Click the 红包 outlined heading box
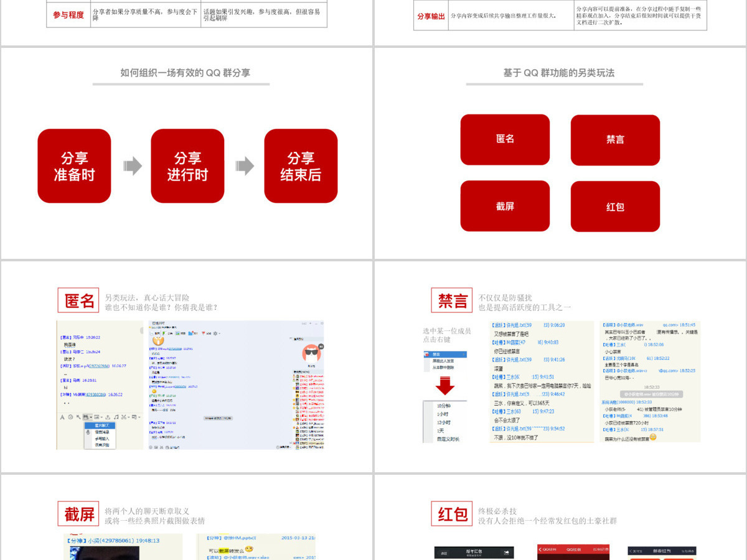 tap(453, 514)
